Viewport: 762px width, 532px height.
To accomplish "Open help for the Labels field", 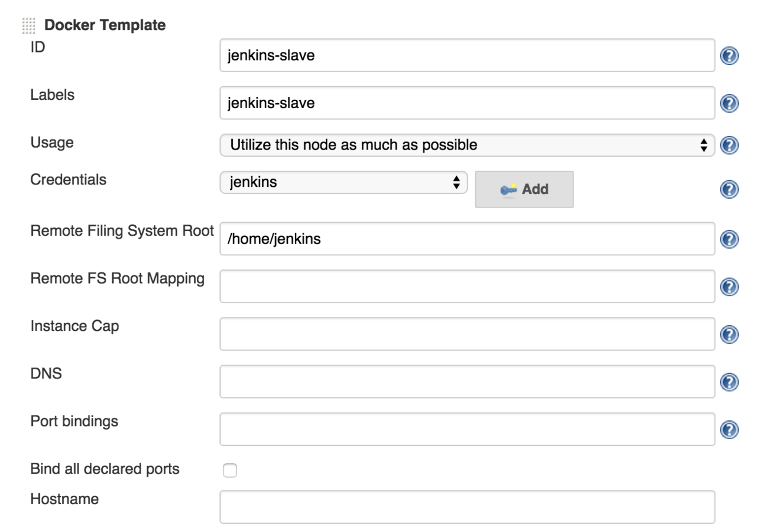I will click(730, 103).
